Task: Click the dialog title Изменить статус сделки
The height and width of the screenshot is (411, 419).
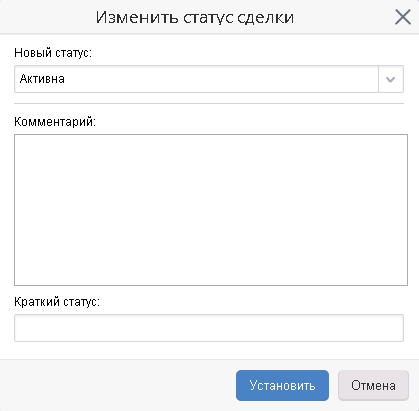Action: tap(195, 17)
